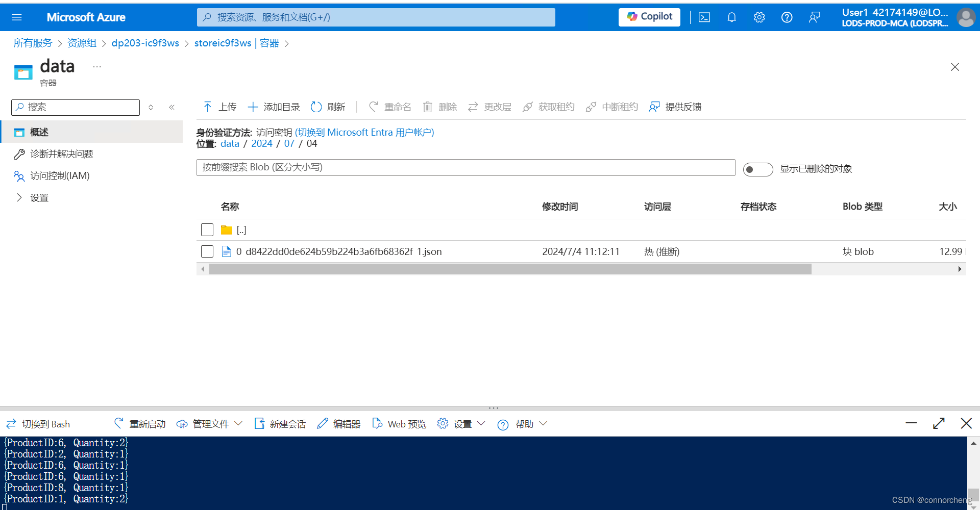This screenshot has height=510, width=980.
Task: Select 概述 in the sidebar
Action: coord(91,132)
